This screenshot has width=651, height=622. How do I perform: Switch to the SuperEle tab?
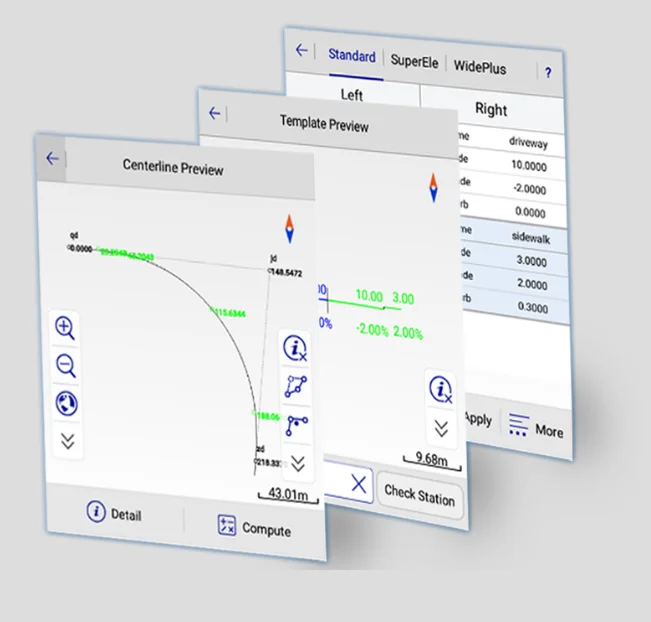[414, 61]
